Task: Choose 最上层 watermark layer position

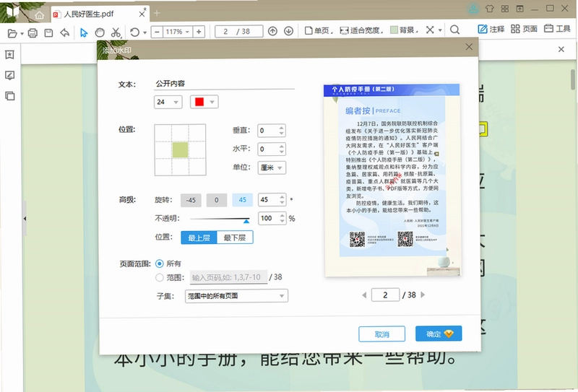Action: 199,238
